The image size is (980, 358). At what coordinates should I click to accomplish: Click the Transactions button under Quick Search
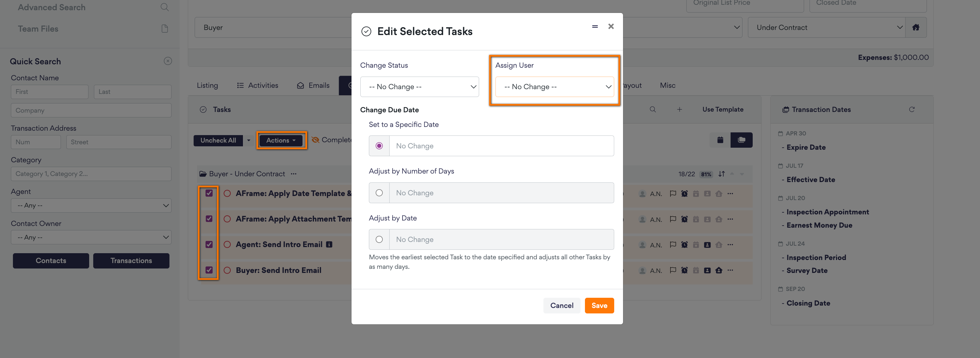tap(131, 261)
